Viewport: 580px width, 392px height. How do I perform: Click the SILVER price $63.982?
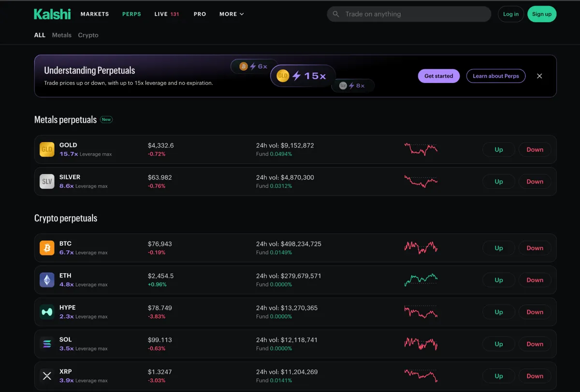(x=160, y=177)
